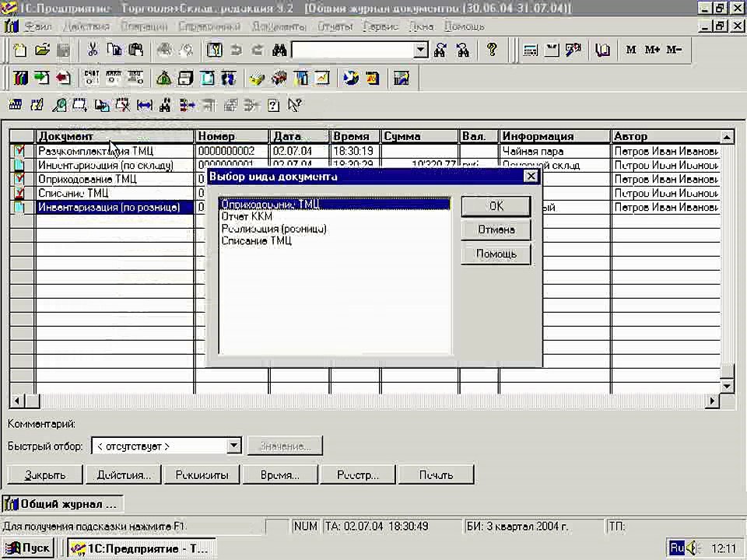Open the Справочники menu
The height and width of the screenshot is (560, 747).
coord(209,26)
